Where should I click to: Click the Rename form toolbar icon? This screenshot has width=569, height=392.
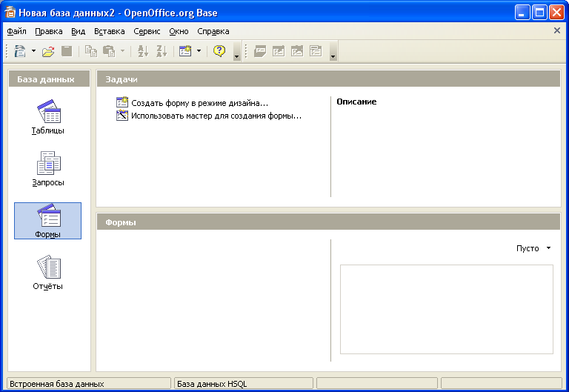pos(316,51)
